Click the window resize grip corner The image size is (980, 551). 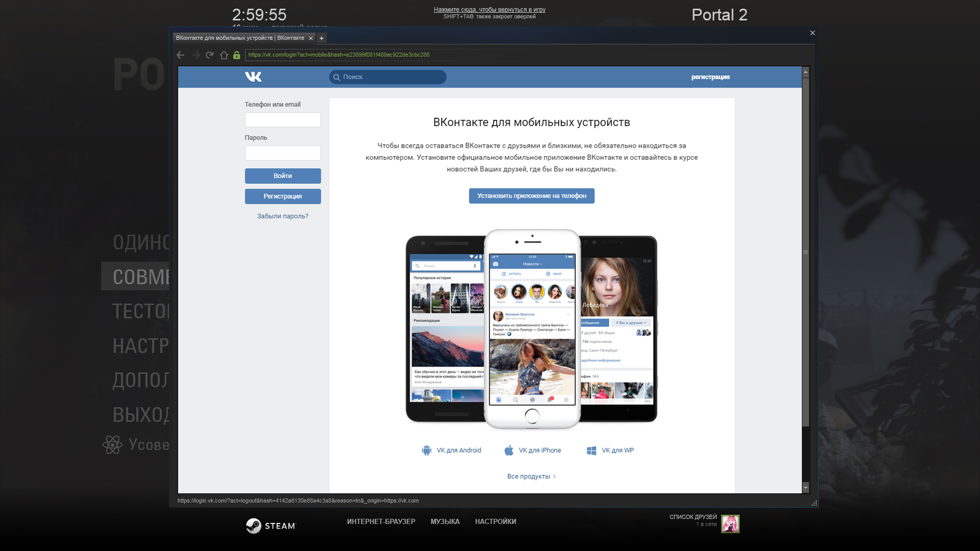[x=814, y=503]
